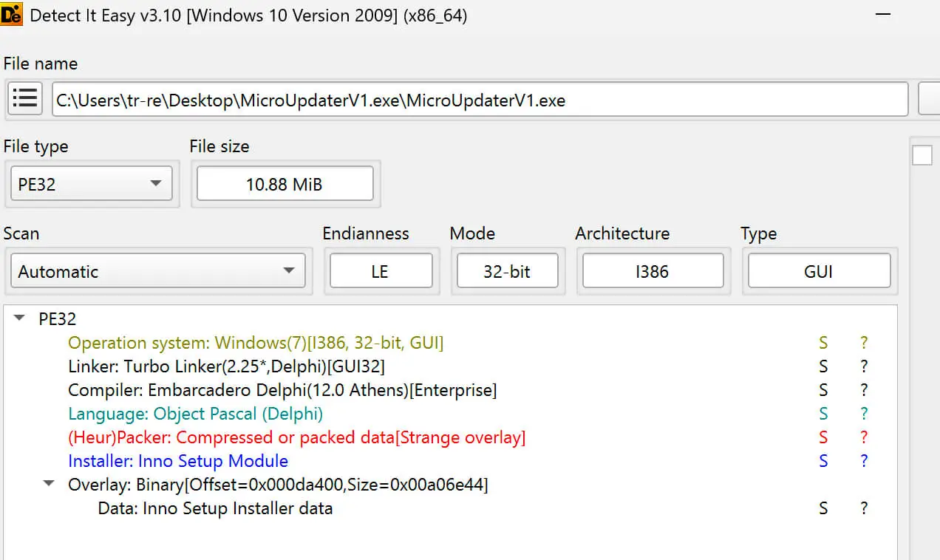Click the Endianness LE field
The width and height of the screenshot is (940, 560).
click(381, 271)
